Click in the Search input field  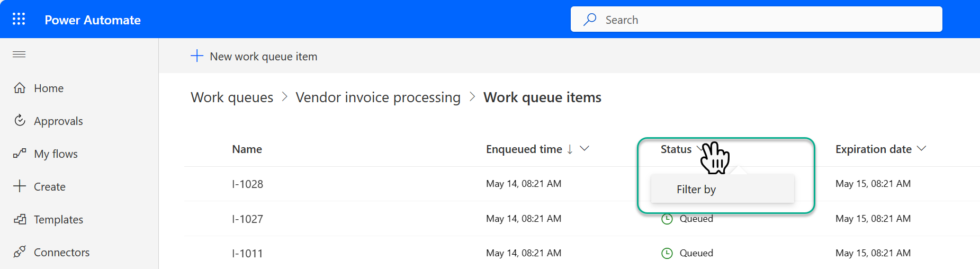tap(756, 20)
